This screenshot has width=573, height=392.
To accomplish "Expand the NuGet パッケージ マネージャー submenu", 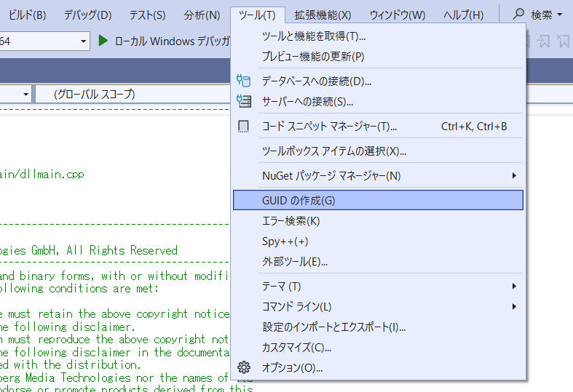I will (331, 175).
